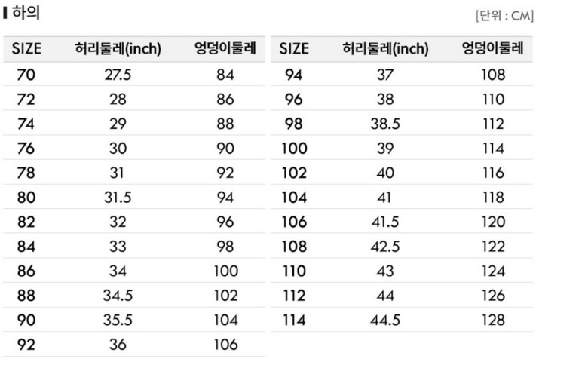Select size 100 row label
This screenshot has width=588, height=365.
click(294, 149)
